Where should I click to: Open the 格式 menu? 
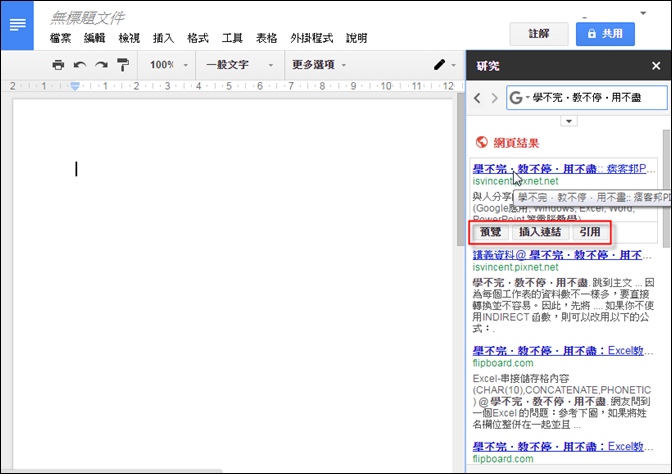(x=198, y=38)
